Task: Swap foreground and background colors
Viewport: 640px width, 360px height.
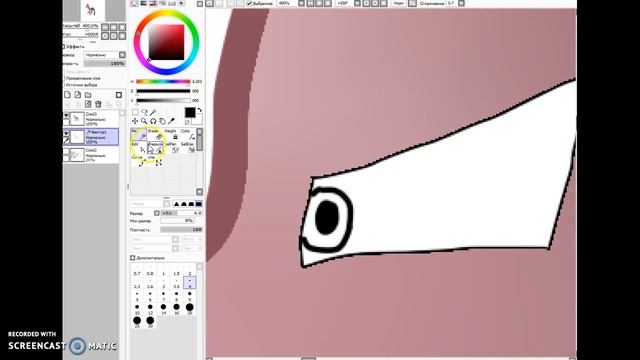Action: (200, 110)
